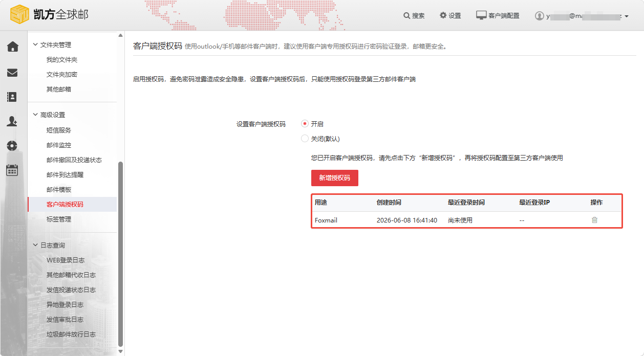Image resolution: width=644 pixels, height=356 pixels.
Task: Open 其他邮箱代收日志
Action: click(x=71, y=275)
